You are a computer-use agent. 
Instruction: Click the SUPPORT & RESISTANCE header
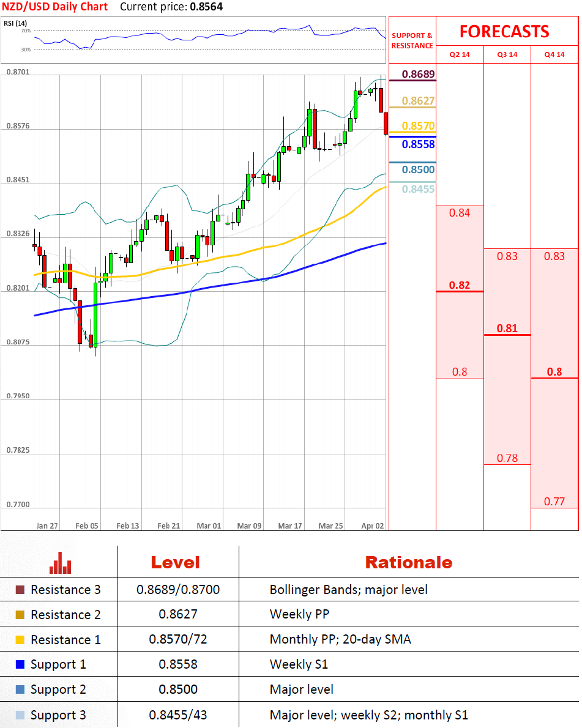[412, 40]
